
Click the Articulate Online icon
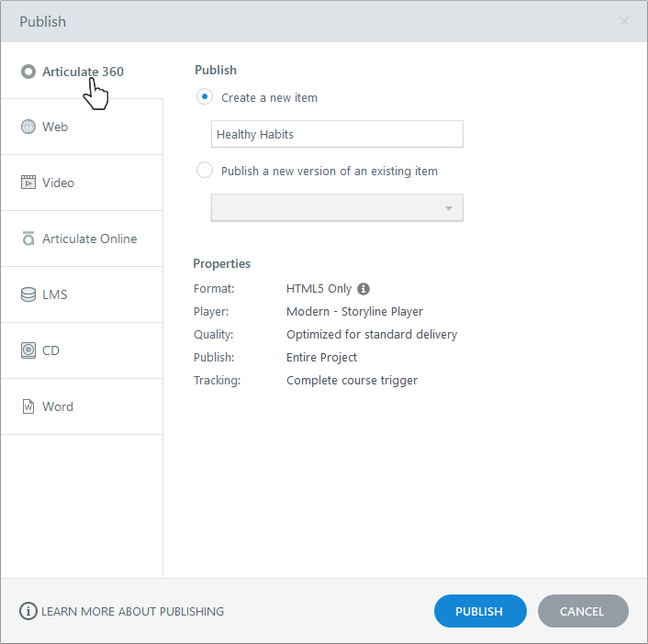[28, 239]
